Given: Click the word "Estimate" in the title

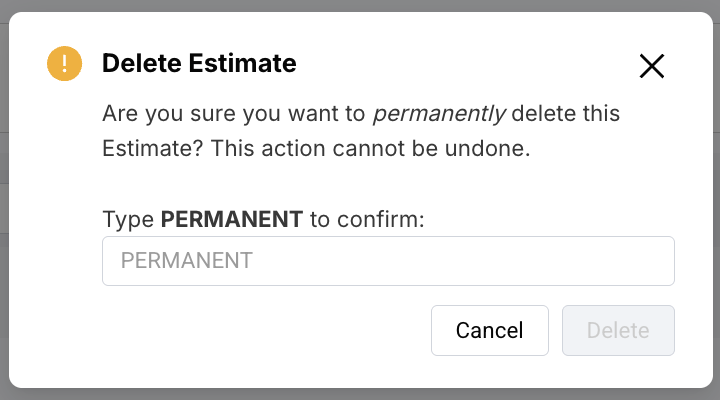Looking at the screenshot, I should point(245,64).
